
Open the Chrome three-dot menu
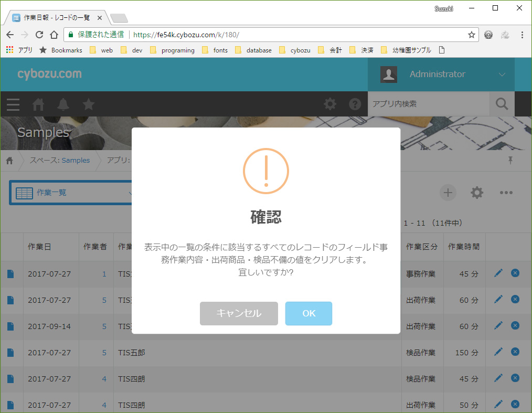click(522, 35)
